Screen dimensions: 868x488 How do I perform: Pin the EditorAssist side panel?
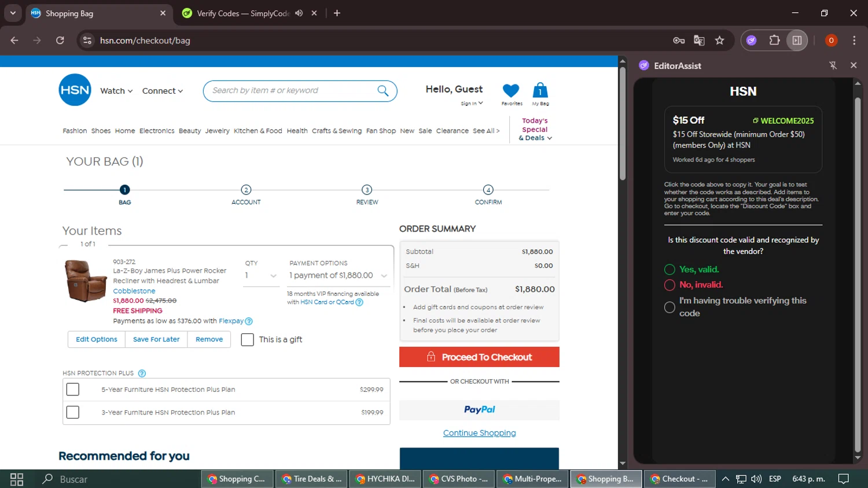tap(833, 65)
